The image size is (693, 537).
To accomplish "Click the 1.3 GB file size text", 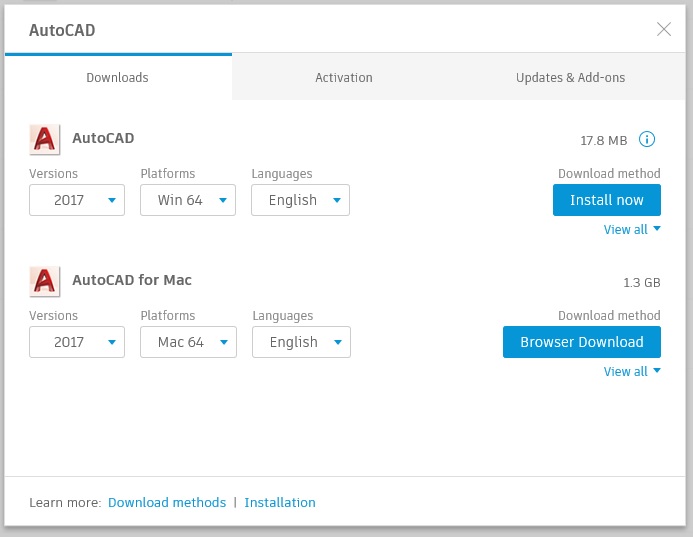I will click(642, 282).
